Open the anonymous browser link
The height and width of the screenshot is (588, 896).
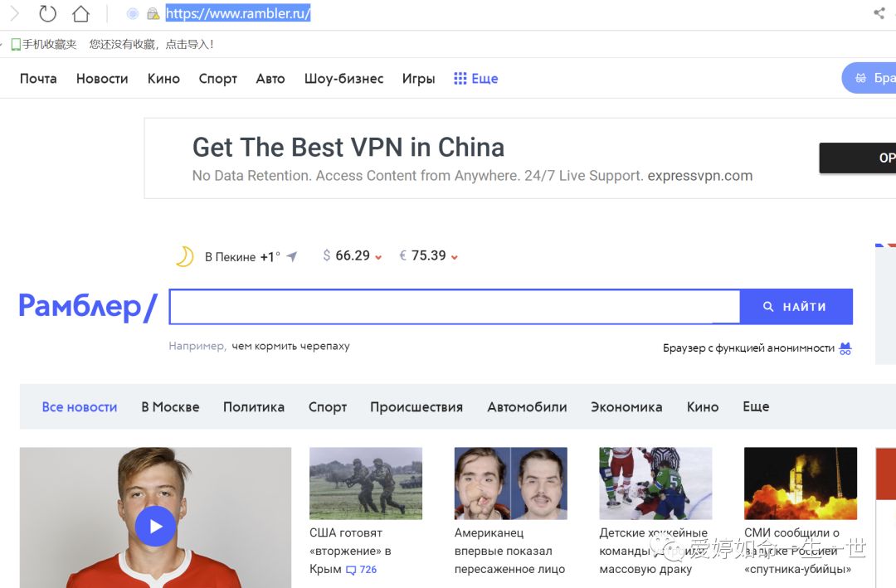(748, 348)
